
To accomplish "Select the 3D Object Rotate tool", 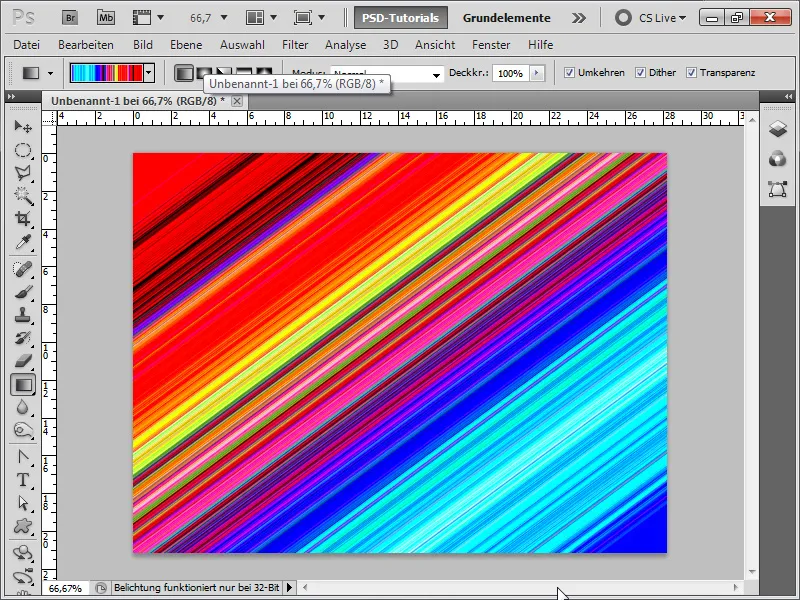I will click(x=23, y=553).
